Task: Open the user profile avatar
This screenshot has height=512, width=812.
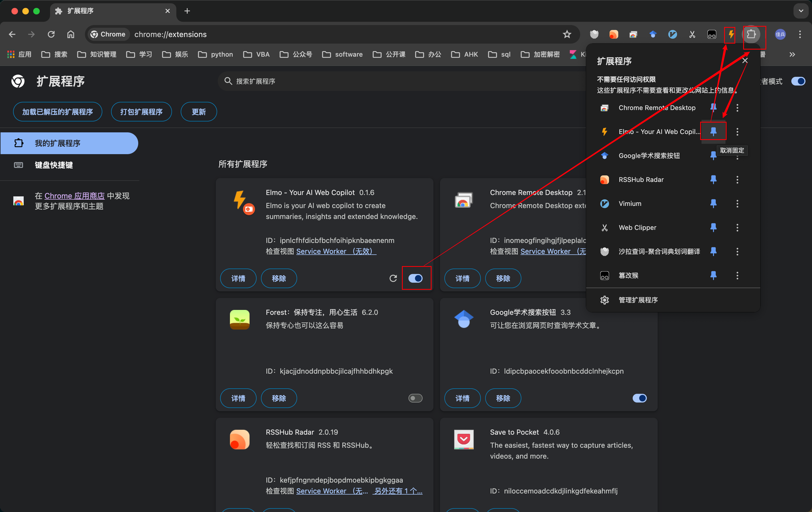Action: (x=780, y=34)
